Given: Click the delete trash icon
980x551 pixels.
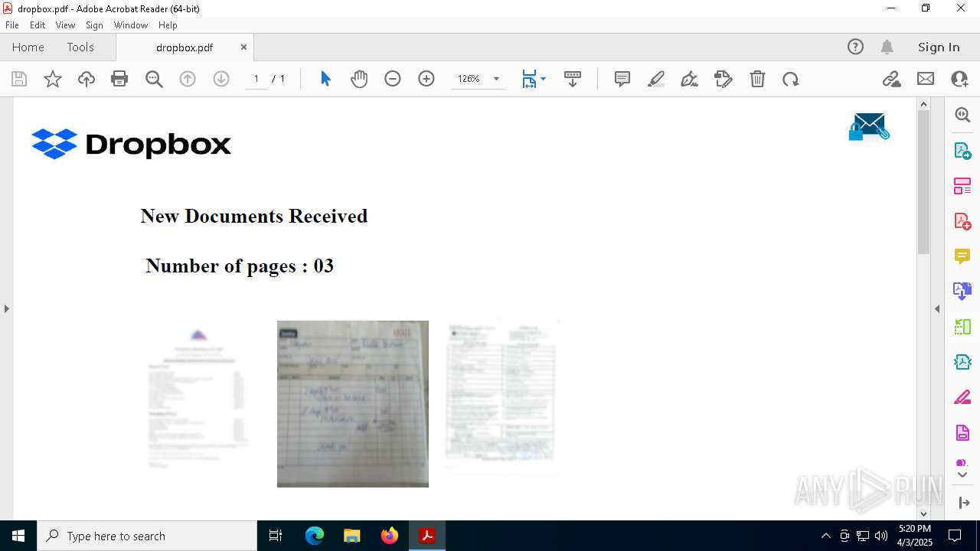Looking at the screenshot, I should (x=757, y=79).
